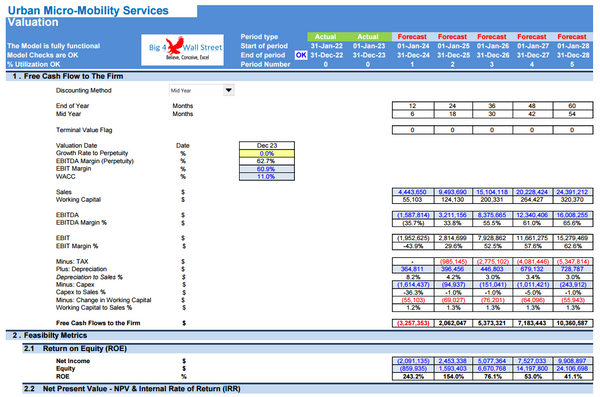Click Depreciation value 364,811
Viewport: 600px width, 397px height.
click(x=412, y=269)
